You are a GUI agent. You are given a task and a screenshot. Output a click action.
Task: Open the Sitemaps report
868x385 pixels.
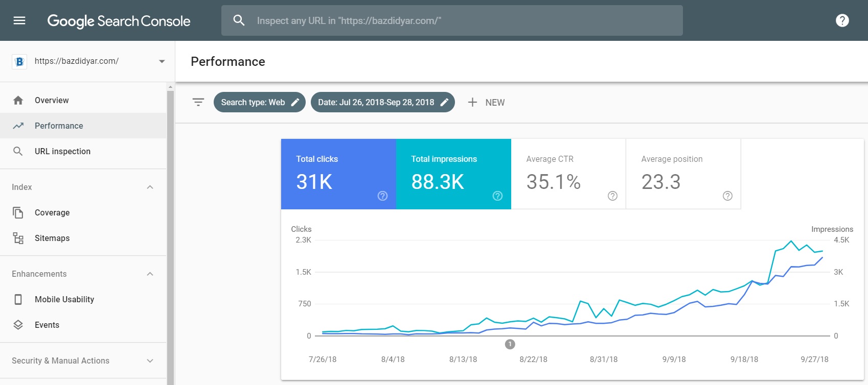pyautogui.click(x=83, y=238)
